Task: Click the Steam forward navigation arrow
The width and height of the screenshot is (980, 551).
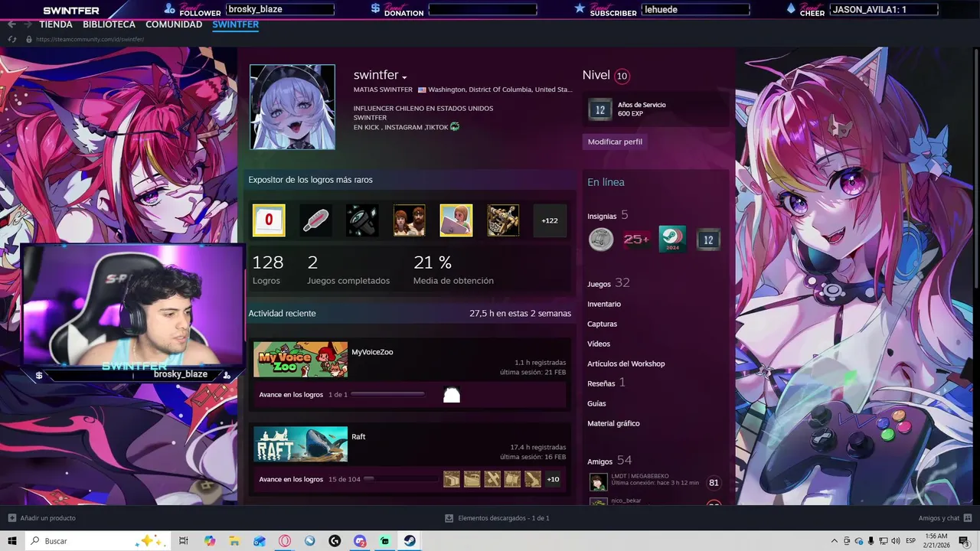Action: click(28, 24)
